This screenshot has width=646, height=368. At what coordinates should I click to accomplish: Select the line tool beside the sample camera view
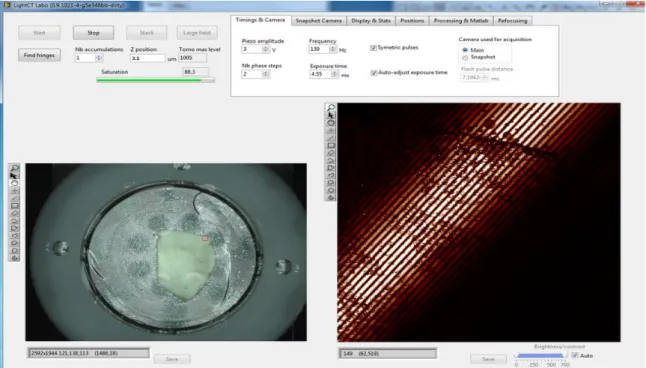click(14, 198)
